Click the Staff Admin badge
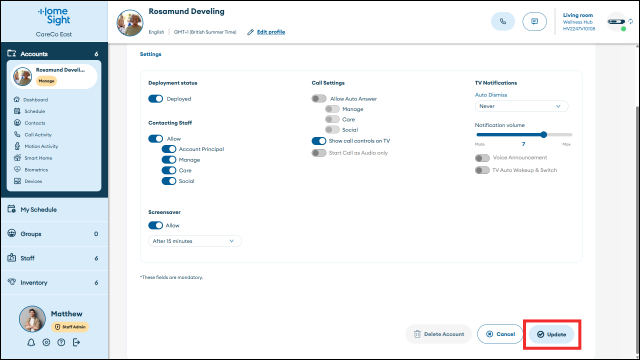The width and height of the screenshot is (640, 360). coord(70,327)
